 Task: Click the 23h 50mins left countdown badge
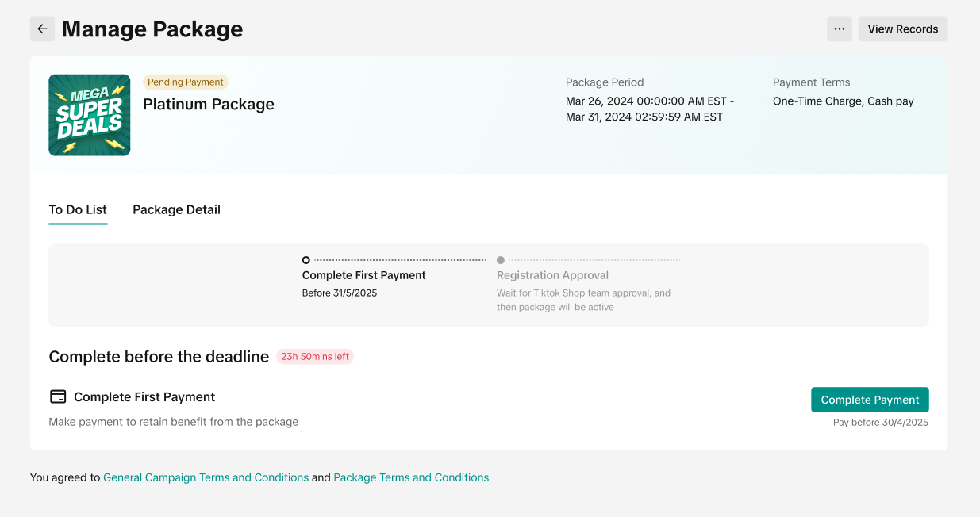pos(314,357)
